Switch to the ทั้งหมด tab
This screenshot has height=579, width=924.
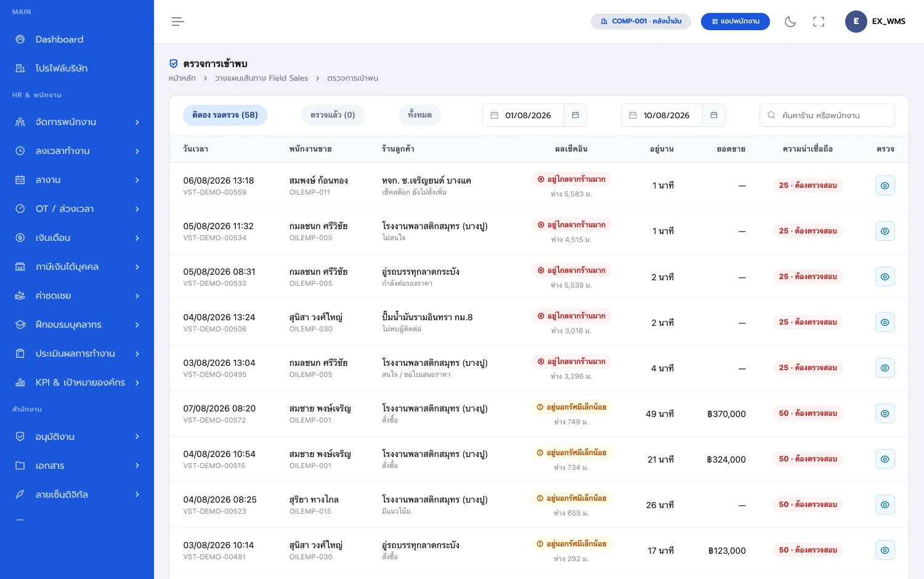(x=419, y=115)
